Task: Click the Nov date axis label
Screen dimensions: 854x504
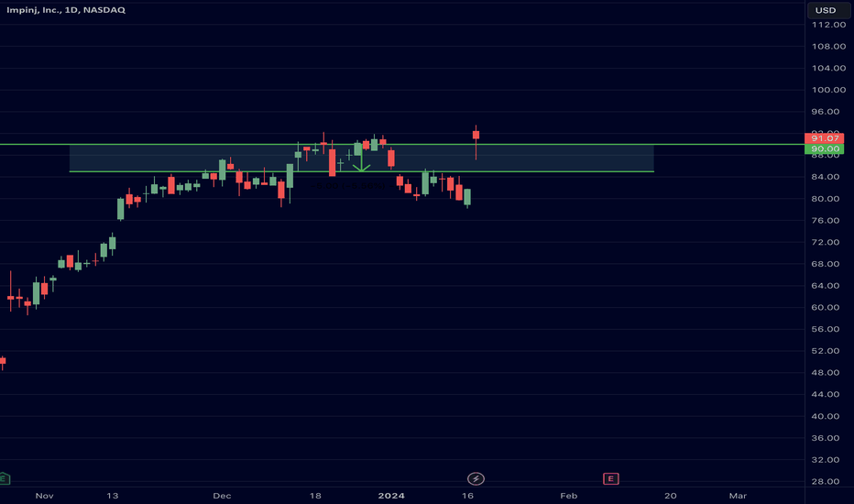Action: point(44,496)
